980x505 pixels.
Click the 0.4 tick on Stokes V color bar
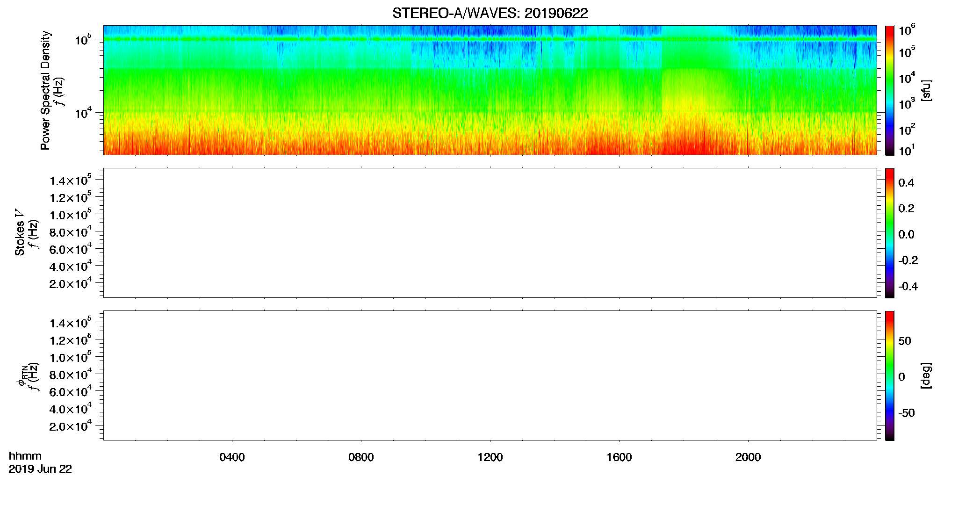906,183
